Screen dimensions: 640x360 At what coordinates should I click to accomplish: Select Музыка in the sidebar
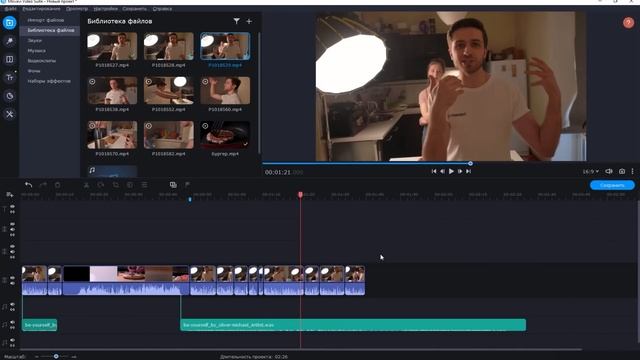click(x=37, y=51)
